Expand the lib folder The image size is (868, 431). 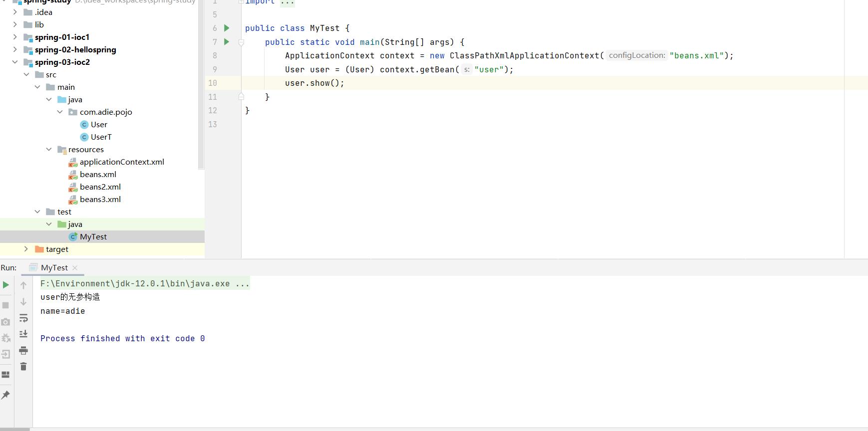click(x=15, y=24)
